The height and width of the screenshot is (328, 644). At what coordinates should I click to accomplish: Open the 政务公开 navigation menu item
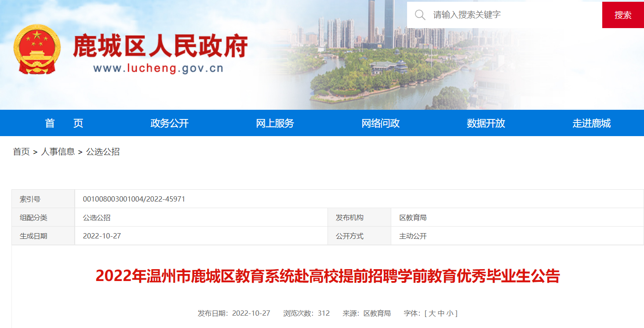(x=170, y=123)
